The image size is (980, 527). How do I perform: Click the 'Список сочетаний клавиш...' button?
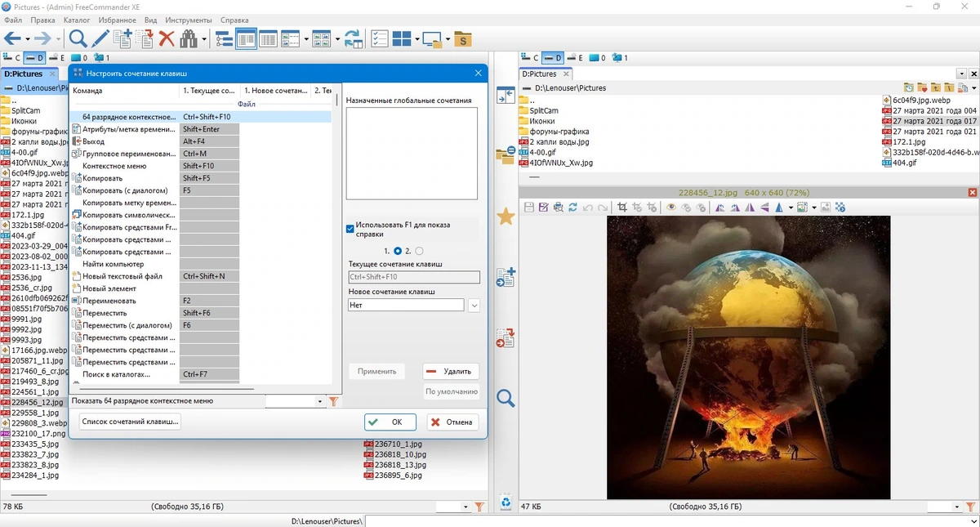131,422
